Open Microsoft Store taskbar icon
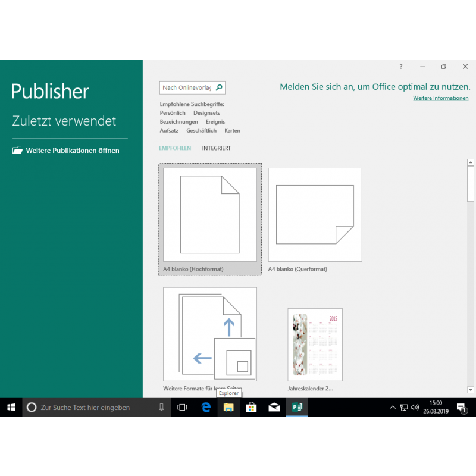 [251, 408]
